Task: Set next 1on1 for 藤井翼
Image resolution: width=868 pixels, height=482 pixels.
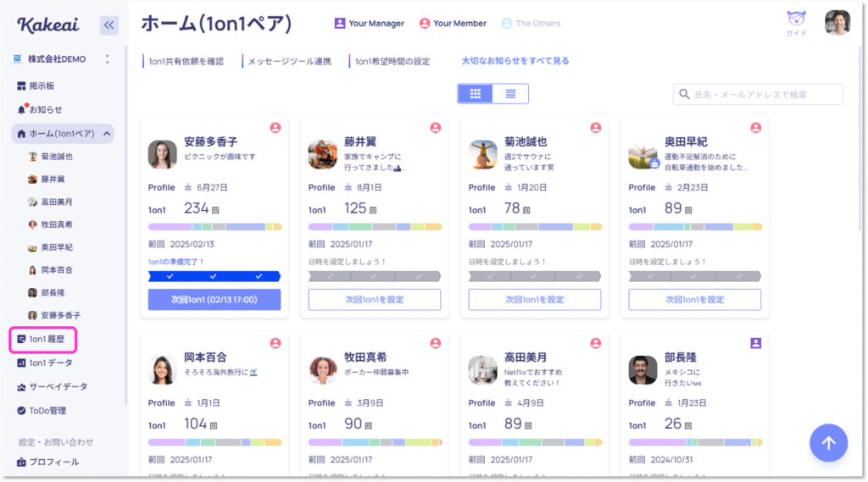Action: (x=375, y=299)
